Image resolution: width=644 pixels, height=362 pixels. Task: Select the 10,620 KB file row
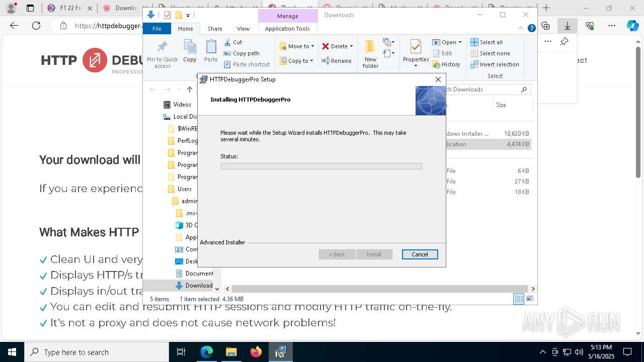point(488,134)
